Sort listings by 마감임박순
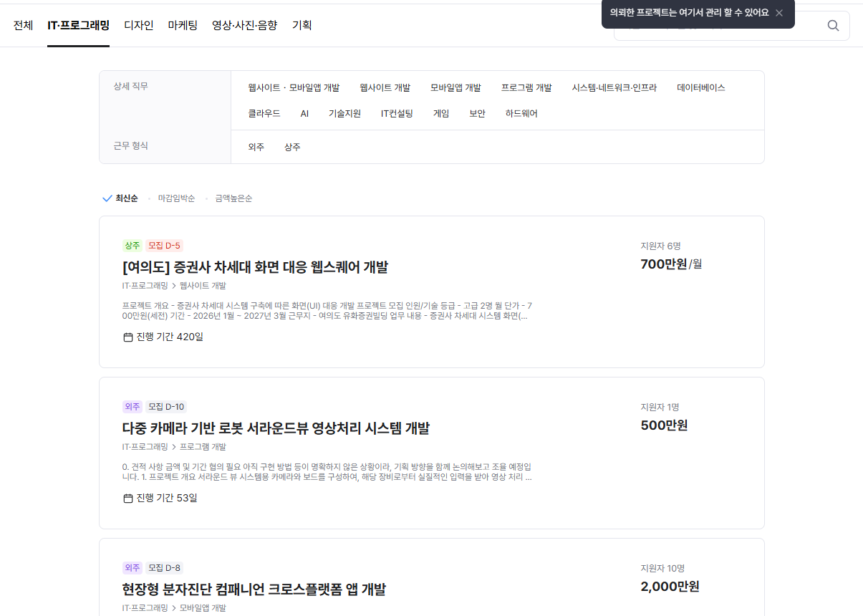The width and height of the screenshot is (863, 616). point(176,198)
